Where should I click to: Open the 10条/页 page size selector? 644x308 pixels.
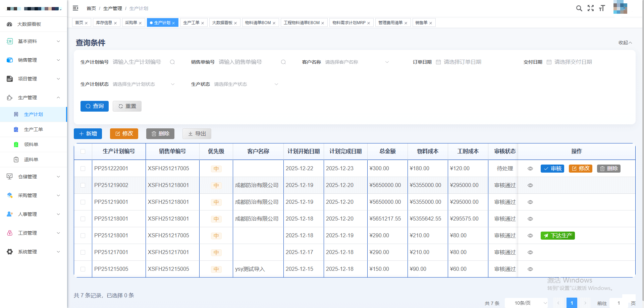tap(526, 303)
